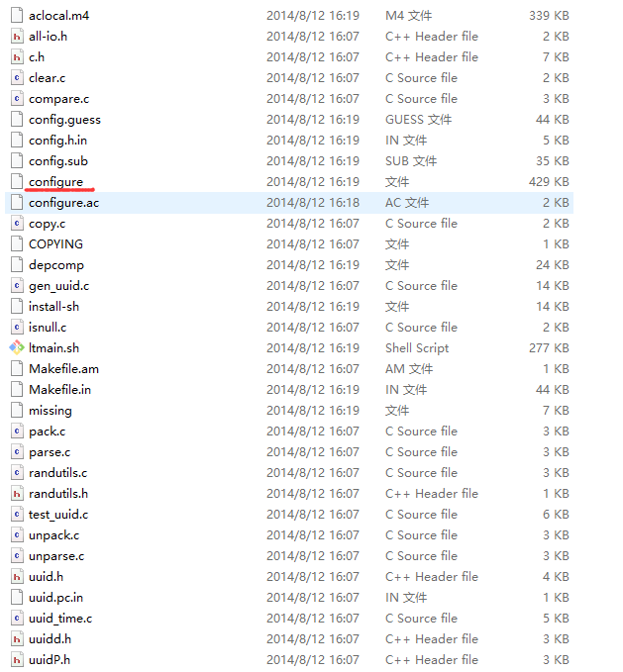Click the 35 KB size of config.sub

coord(553,161)
